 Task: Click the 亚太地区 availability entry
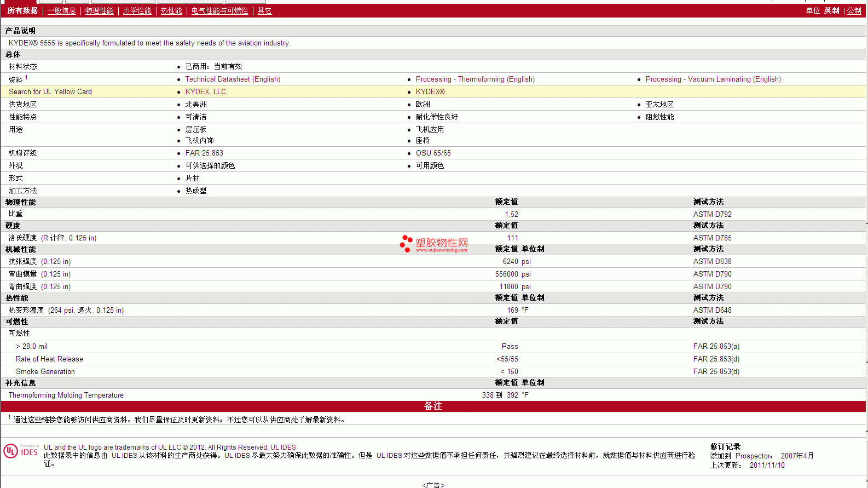coord(659,104)
